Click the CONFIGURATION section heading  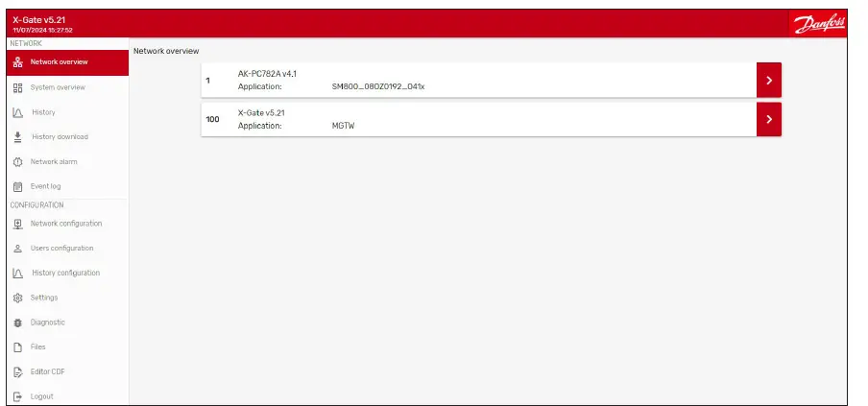coord(36,205)
